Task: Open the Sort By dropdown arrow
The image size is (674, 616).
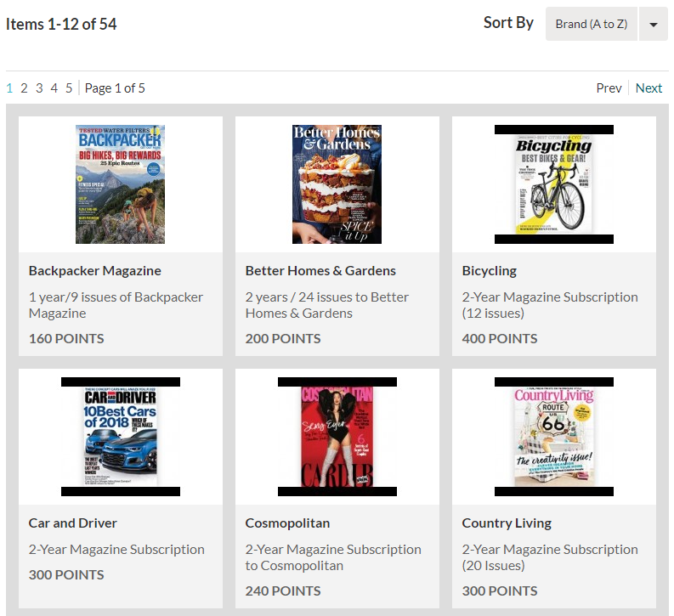Action: [653, 24]
